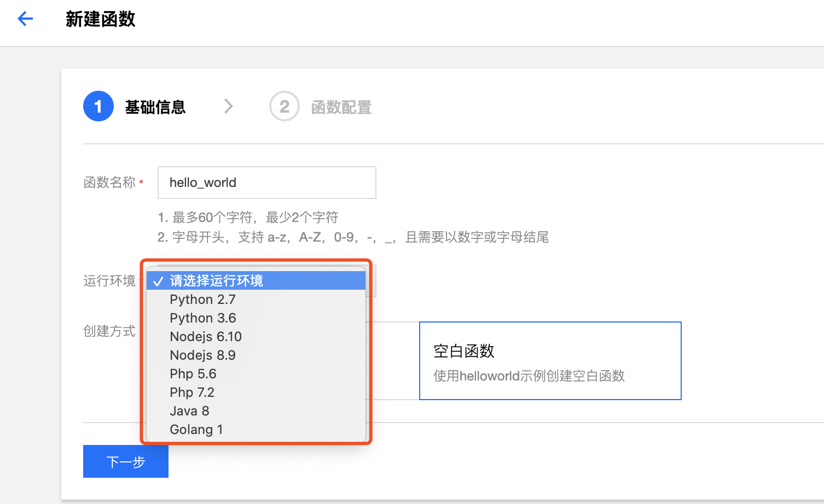Click the step 1 circle icon

[x=98, y=106]
